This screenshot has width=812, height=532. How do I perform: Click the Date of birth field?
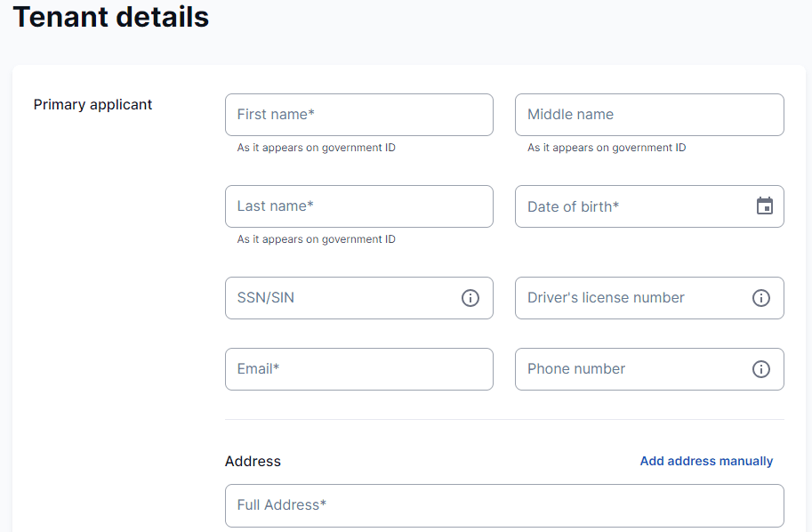pos(631,206)
